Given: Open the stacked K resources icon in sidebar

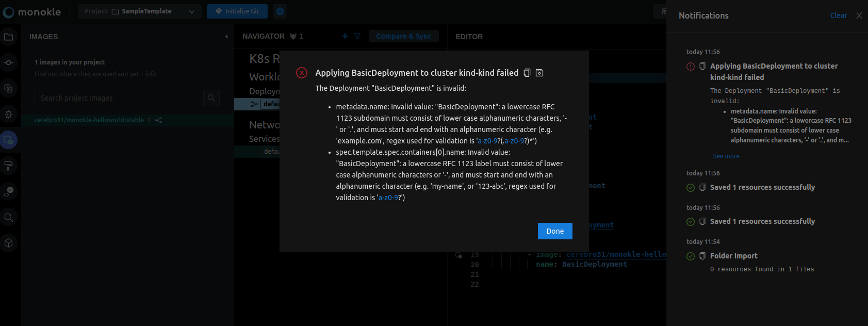Looking at the screenshot, I should click(9, 89).
